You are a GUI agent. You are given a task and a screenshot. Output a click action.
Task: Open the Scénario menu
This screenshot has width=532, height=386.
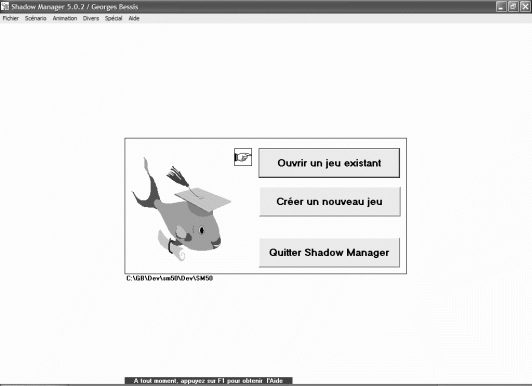tap(36, 18)
